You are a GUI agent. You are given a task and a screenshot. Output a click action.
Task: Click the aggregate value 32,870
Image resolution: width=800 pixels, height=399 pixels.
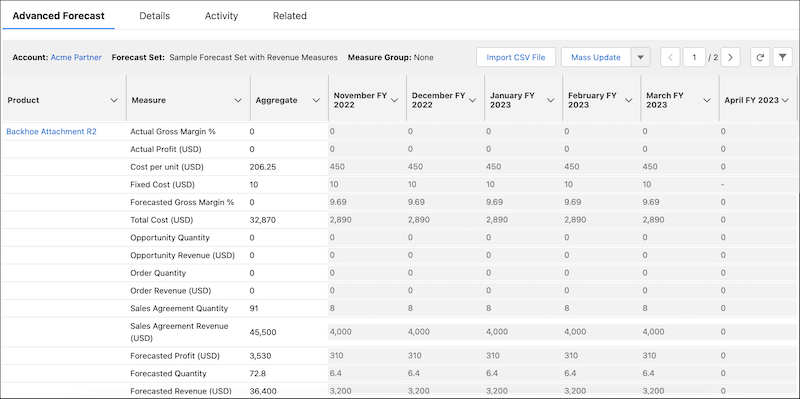tap(263, 220)
